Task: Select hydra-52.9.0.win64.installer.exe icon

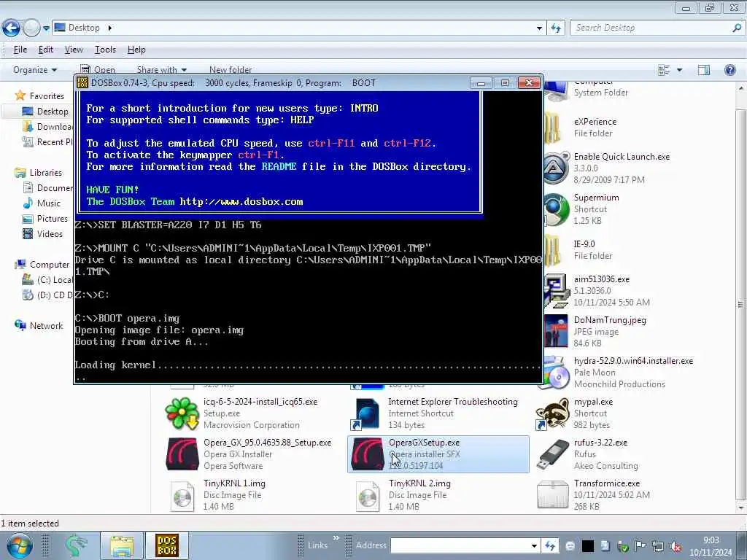Action: [x=556, y=373]
